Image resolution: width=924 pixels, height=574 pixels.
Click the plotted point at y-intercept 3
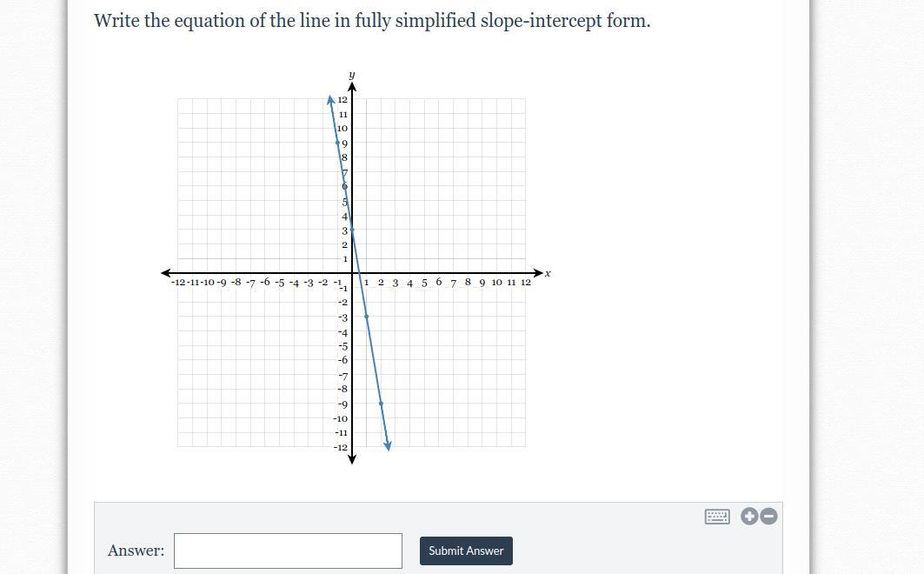pos(352,230)
